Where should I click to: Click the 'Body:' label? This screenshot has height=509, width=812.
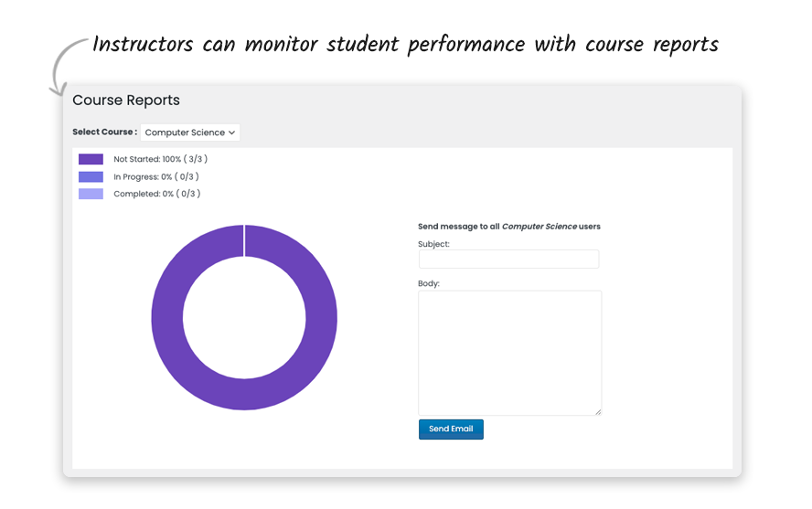(x=428, y=283)
